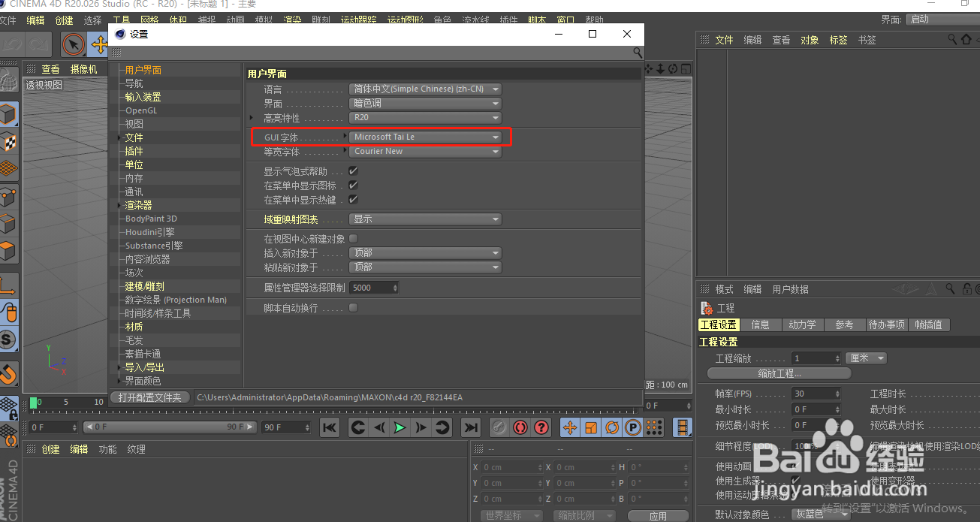Toggle point-level animation dots icon
This screenshot has width=980, height=522.
click(654, 427)
